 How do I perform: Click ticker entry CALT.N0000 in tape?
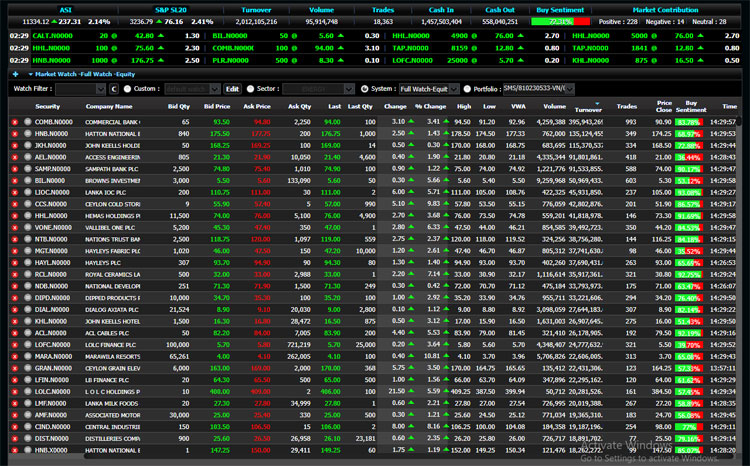(x=53, y=35)
